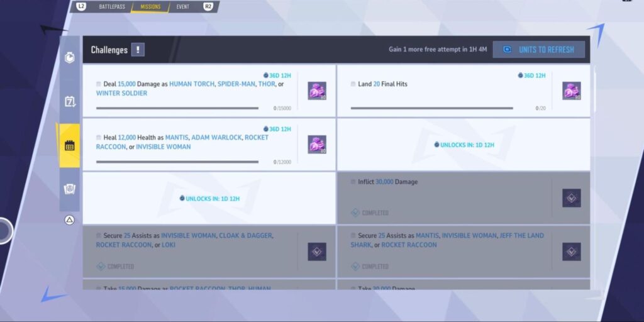This screenshot has height=322, width=644.
Task: Click the WINTER SOLDIER hero link
Action: (121, 93)
